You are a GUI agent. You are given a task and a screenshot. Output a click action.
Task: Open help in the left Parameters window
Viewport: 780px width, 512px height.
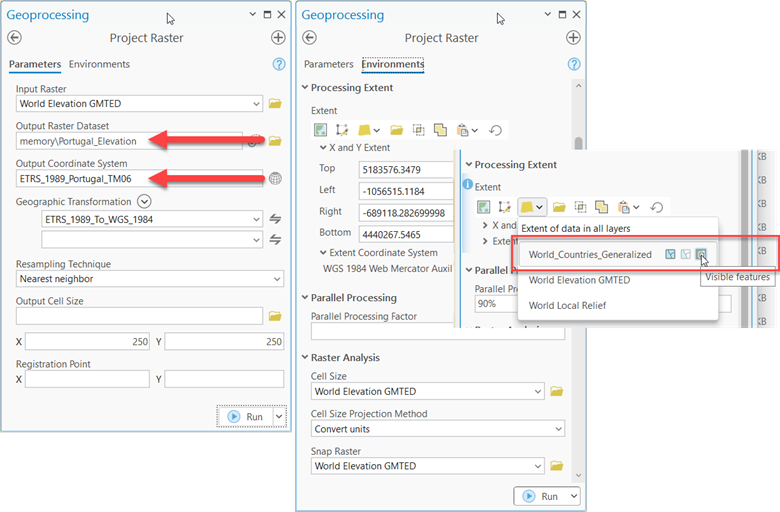click(x=279, y=64)
